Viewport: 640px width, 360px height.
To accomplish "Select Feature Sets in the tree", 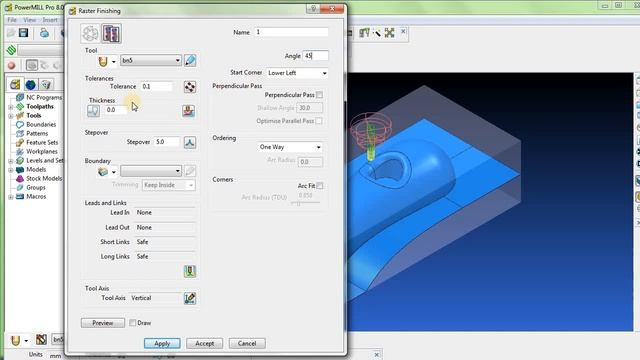I will (x=42, y=142).
